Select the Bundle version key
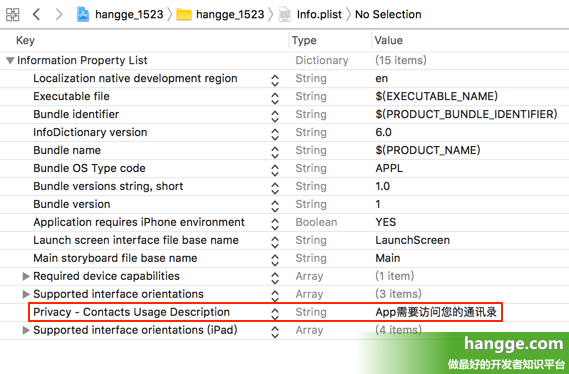Image resolution: width=569 pixels, height=374 pixels. pyautogui.click(x=72, y=204)
